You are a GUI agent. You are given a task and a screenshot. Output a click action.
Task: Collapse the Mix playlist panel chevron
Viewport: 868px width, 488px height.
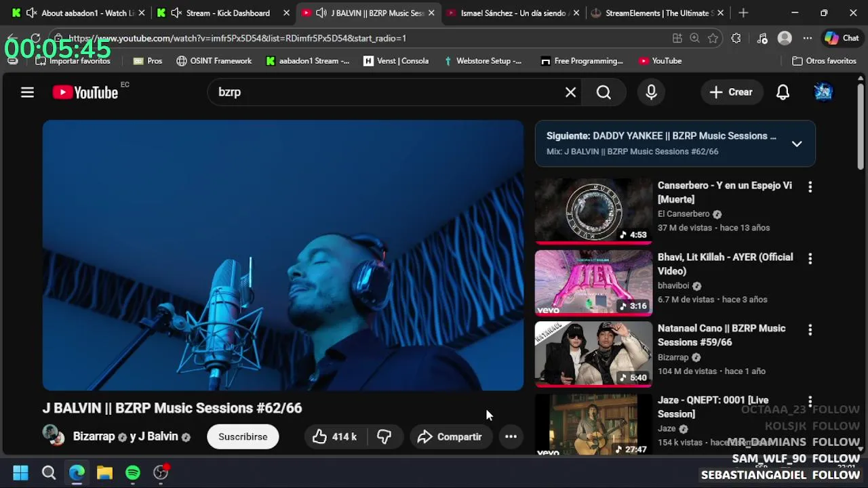(x=797, y=144)
